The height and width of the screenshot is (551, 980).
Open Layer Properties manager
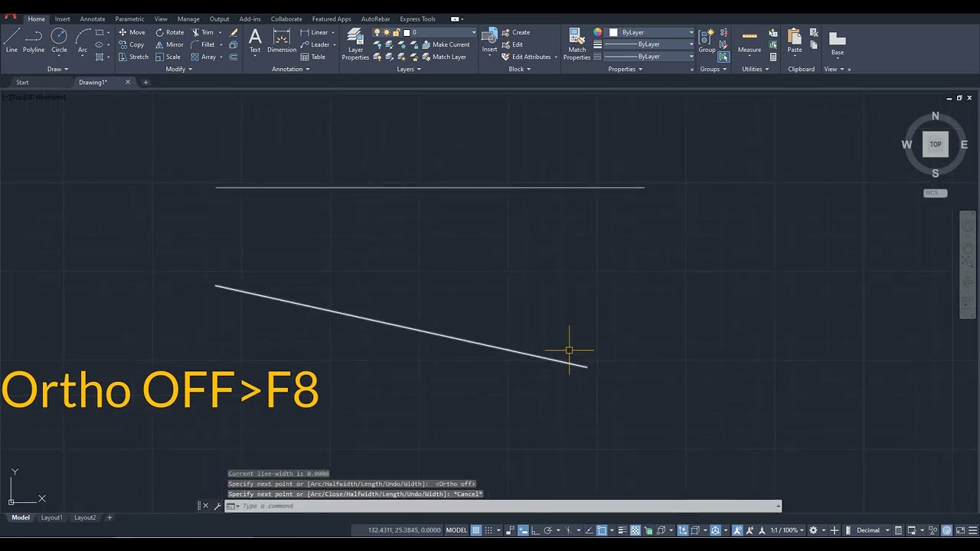pyautogui.click(x=355, y=43)
